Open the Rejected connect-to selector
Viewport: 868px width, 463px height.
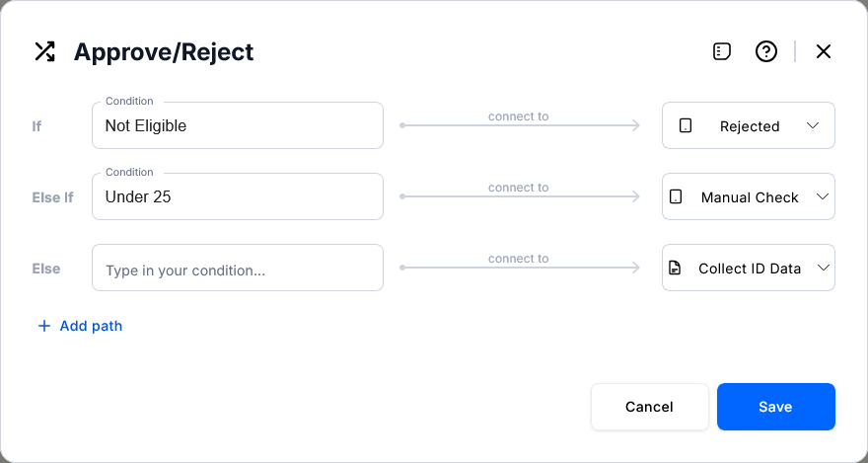click(749, 126)
